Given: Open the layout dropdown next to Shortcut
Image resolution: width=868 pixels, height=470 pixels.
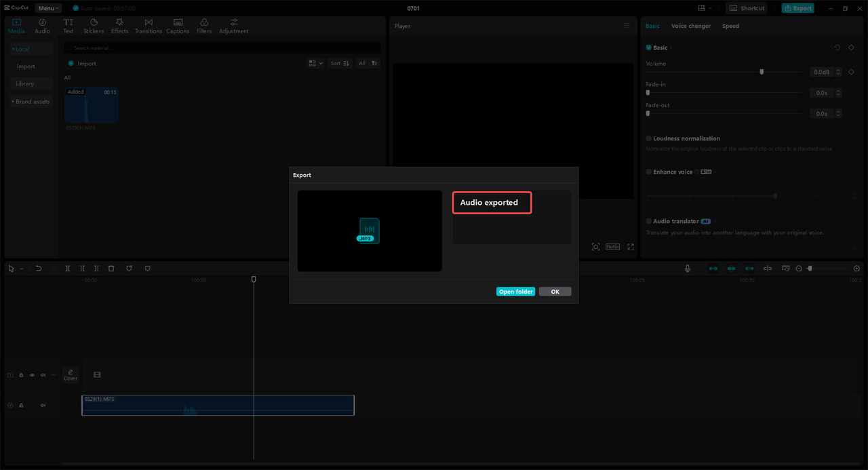Looking at the screenshot, I should coord(705,8).
